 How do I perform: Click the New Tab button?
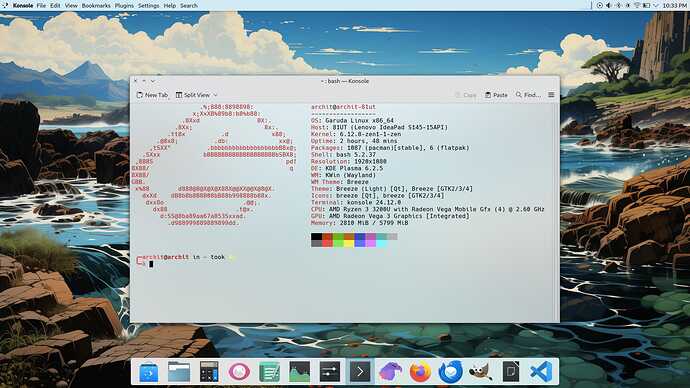click(152, 95)
